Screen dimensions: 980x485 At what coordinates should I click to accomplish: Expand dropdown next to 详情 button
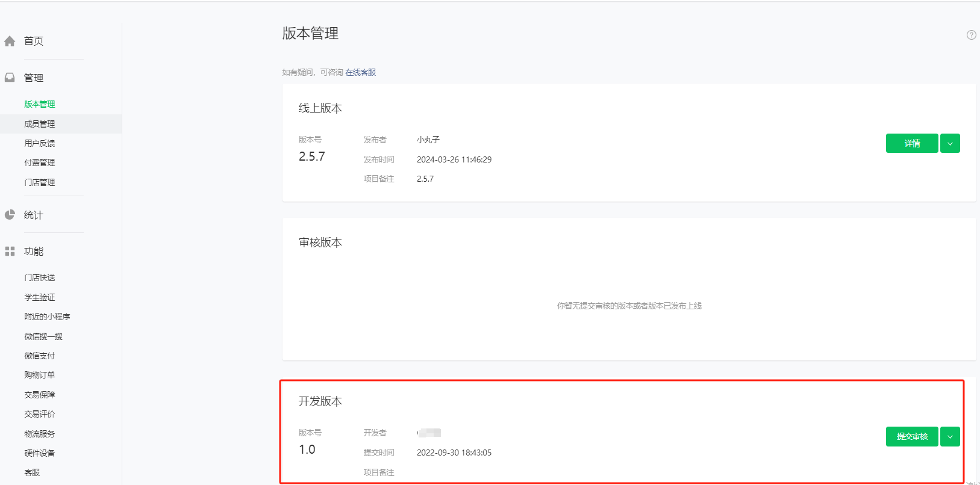click(x=950, y=143)
